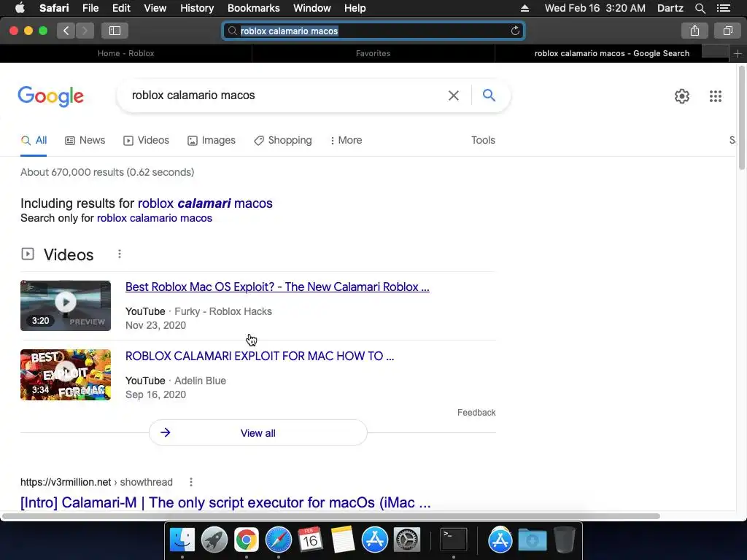This screenshot has height=560, width=747.
Task: Click the date and time in the menu bar
Action: [x=595, y=8]
